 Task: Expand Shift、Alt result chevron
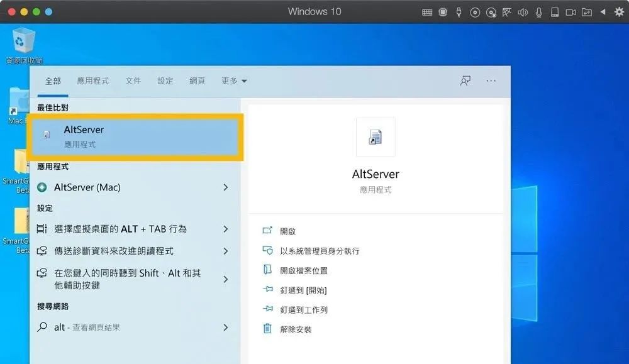tap(225, 279)
